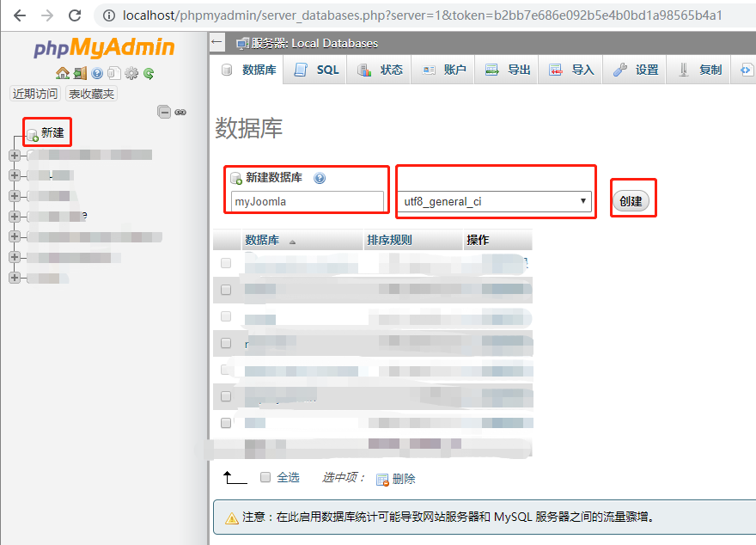Open phpMyAdmin documentation question-mark icon in sidebar

97,73
